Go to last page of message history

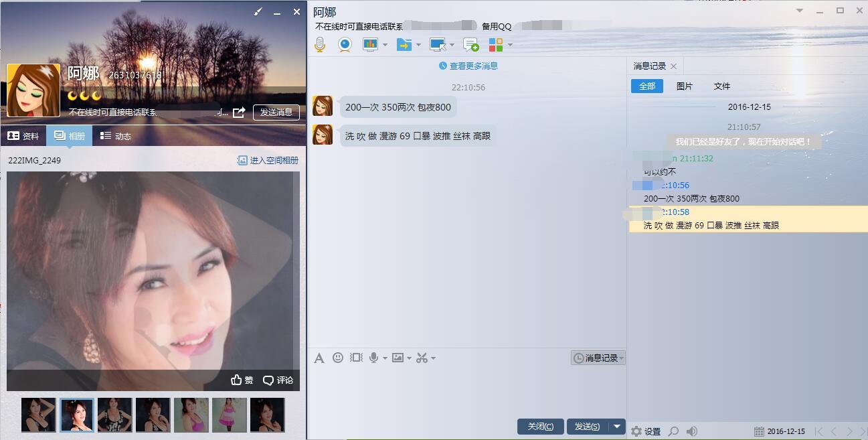862,431
